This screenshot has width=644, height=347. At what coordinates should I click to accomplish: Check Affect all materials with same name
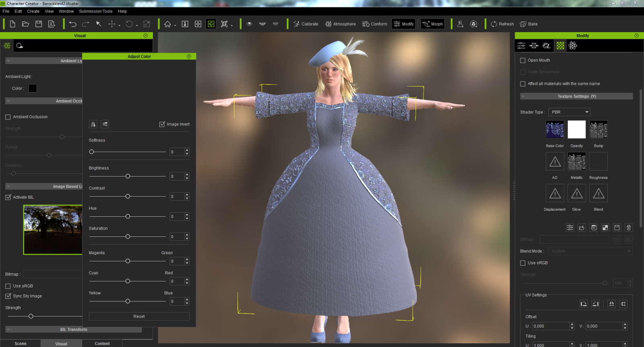coord(523,84)
